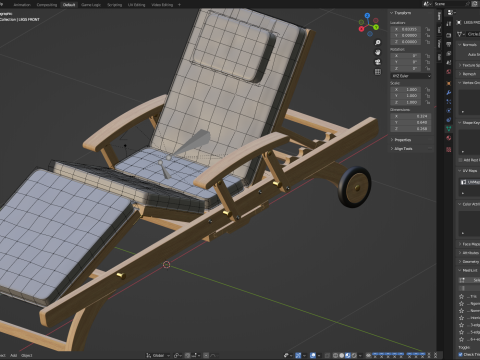Viewport: 480px width, 360px height.
Task: Click the blue Z axis on navigation gizmo
Action: click(367, 16)
